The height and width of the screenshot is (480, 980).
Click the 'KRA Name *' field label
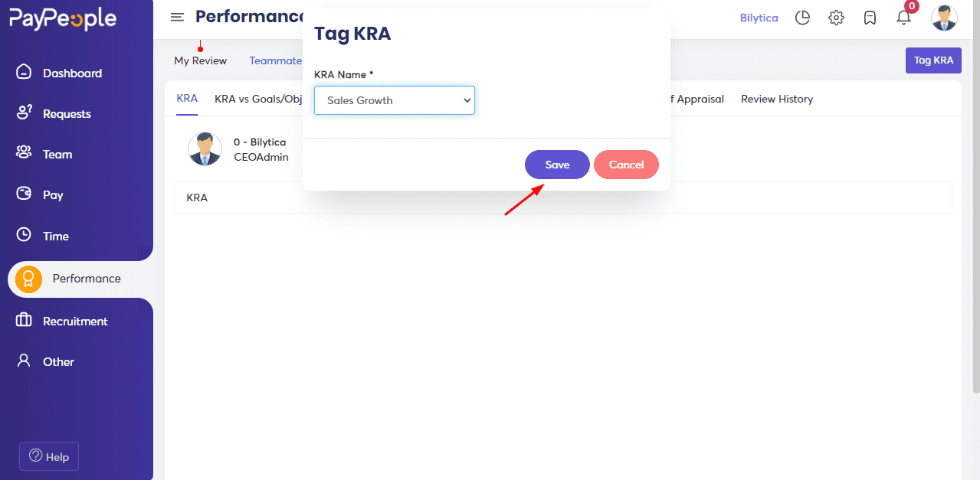[x=344, y=75]
